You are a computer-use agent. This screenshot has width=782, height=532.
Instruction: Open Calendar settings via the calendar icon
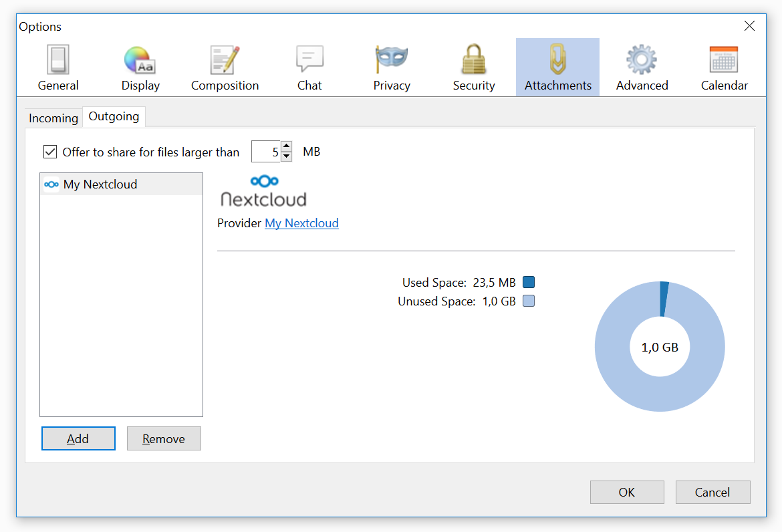pos(725,66)
